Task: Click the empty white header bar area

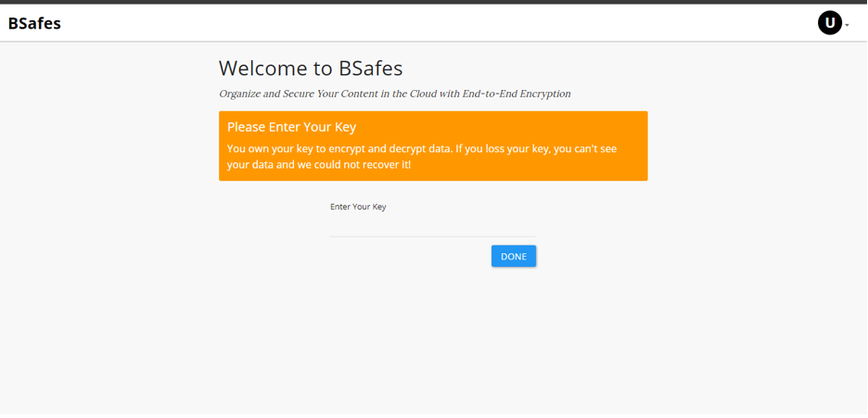Action: coord(432,22)
